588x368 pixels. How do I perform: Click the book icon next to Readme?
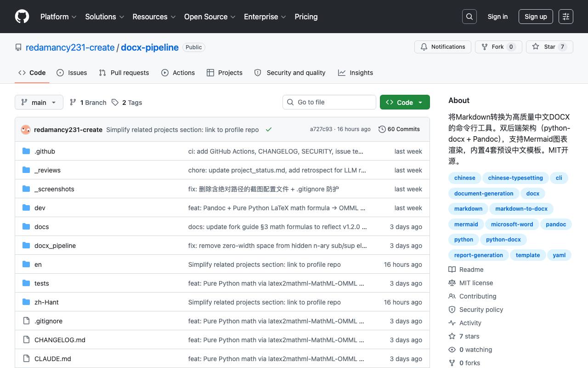[x=452, y=270]
